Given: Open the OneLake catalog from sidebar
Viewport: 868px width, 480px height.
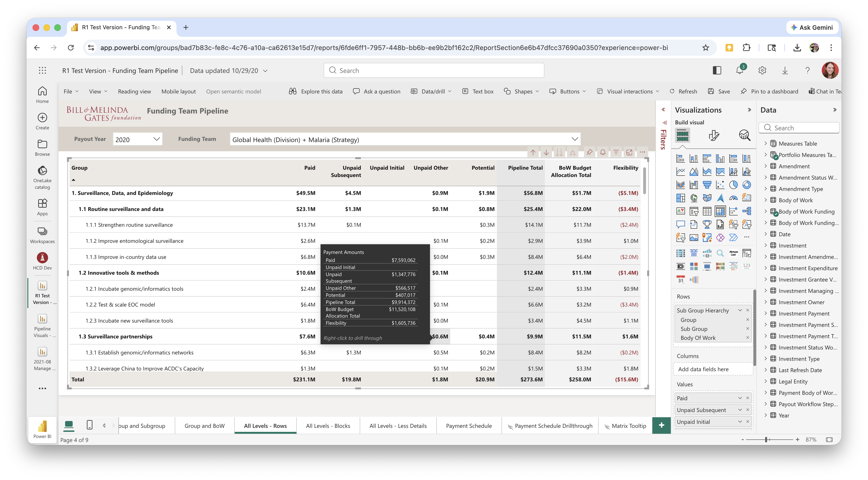Looking at the screenshot, I should point(42,177).
